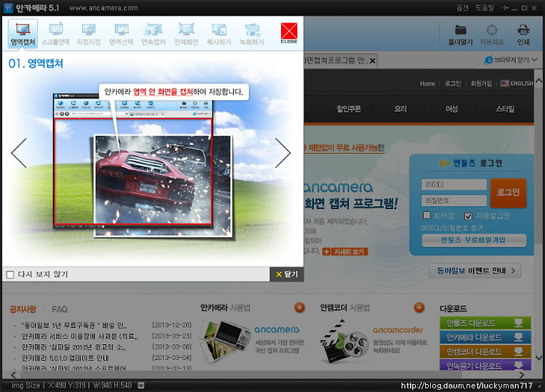Click 안캠코더 다운로드 orange button
The height and width of the screenshot is (392, 545).
(485, 352)
